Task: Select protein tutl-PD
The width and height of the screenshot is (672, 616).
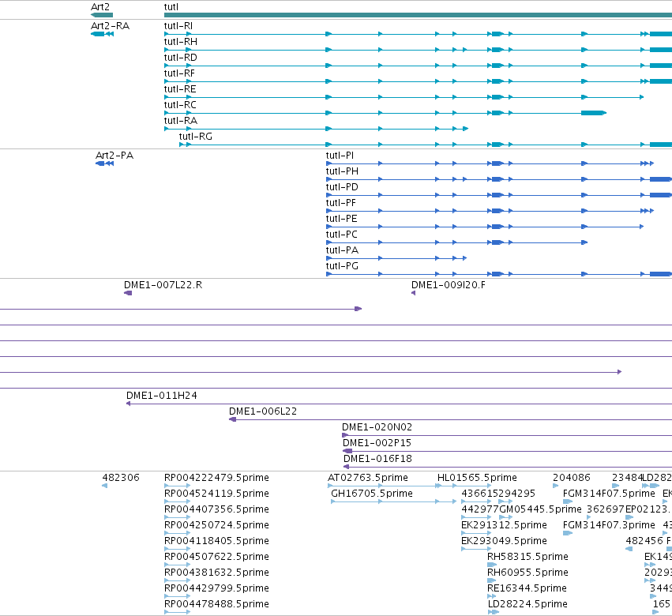Action: pos(342,187)
